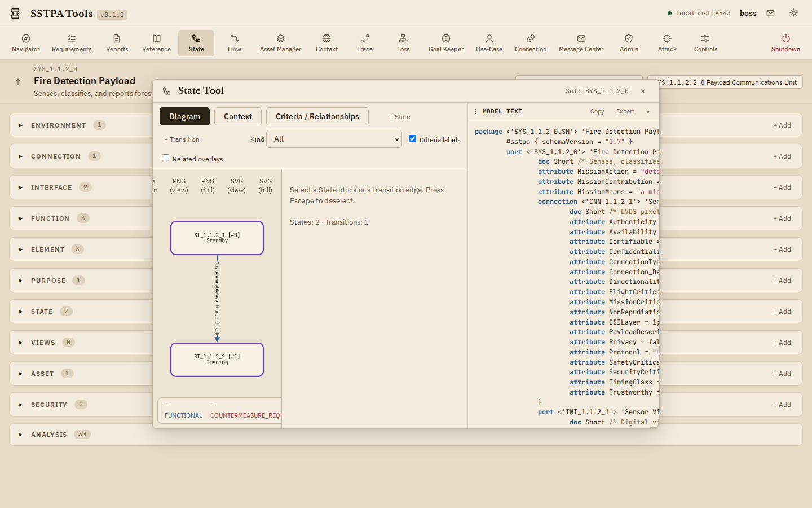812x508 pixels.
Task: Click the SSTPA Tools logo icon
Action: (16, 14)
